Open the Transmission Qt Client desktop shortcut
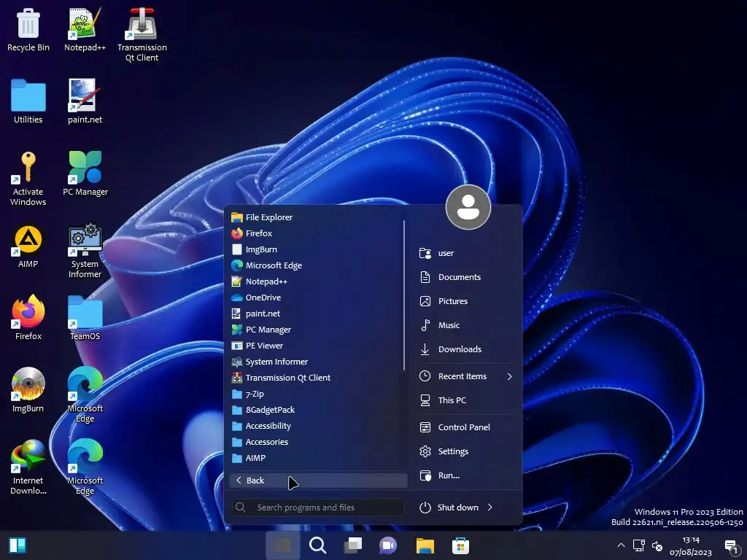Viewport: 747px width, 560px height. [142, 35]
